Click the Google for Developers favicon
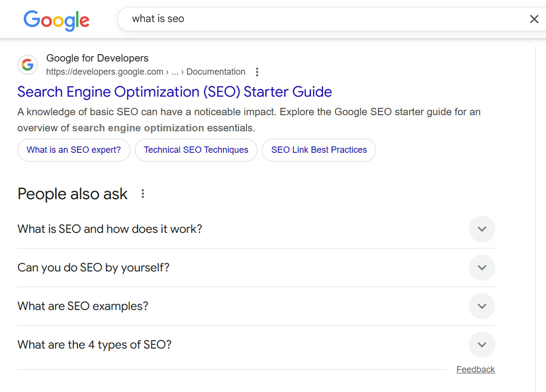 (27, 64)
